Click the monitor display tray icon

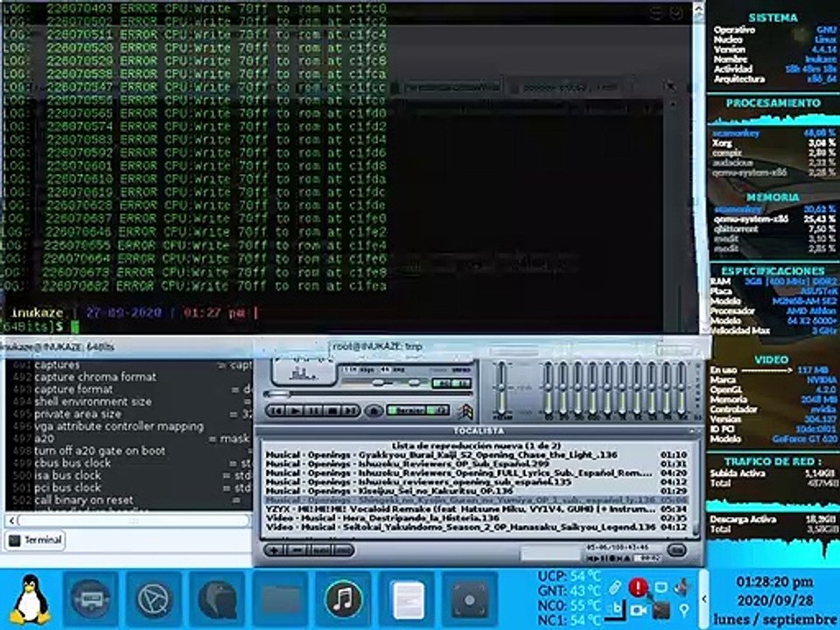(661, 588)
